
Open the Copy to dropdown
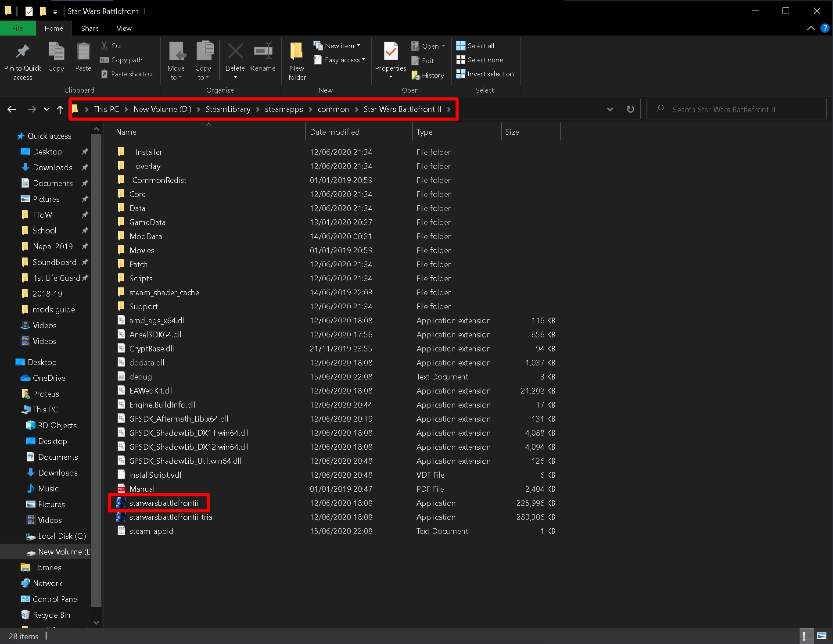(203, 61)
